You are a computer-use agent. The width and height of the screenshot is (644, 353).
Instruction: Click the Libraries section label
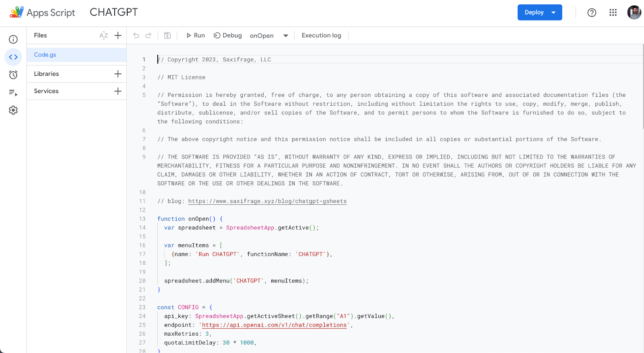[x=46, y=74]
